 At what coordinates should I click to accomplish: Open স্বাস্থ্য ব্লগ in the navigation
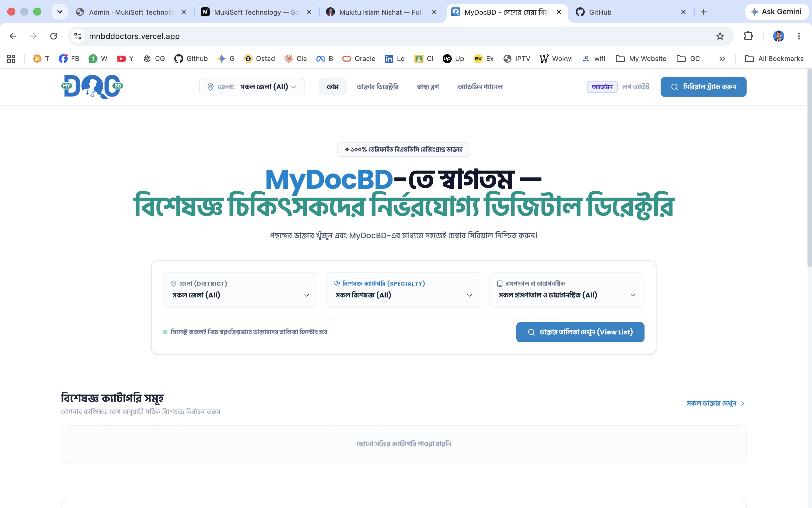(x=427, y=87)
